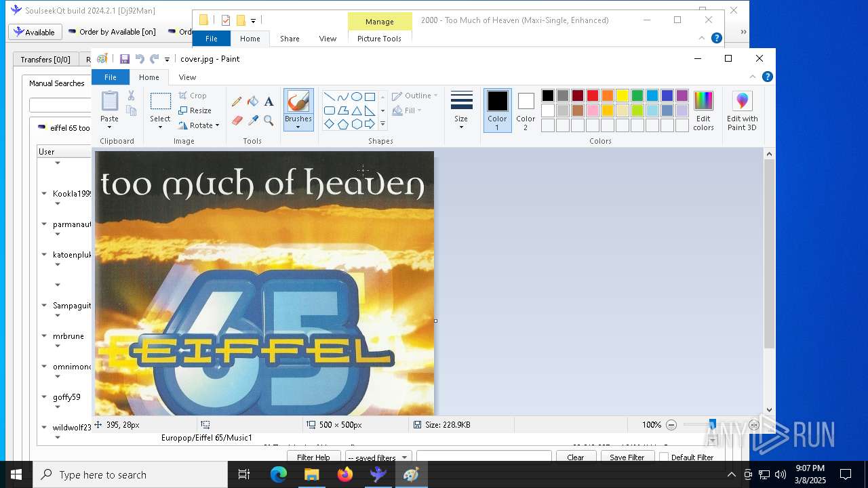Select the Eraser tool
868x488 pixels.
tap(237, 121)
